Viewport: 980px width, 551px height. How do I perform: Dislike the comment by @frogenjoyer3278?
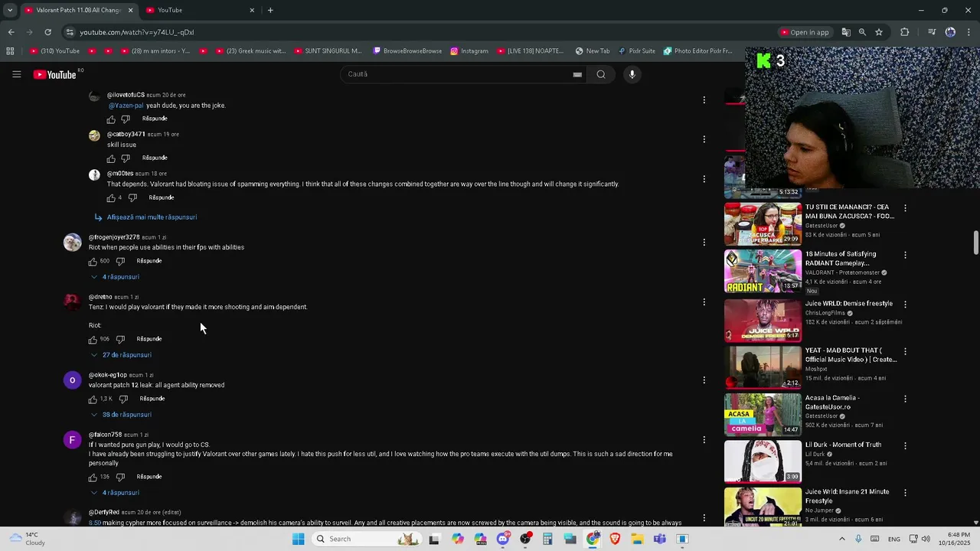pos(120,261)
